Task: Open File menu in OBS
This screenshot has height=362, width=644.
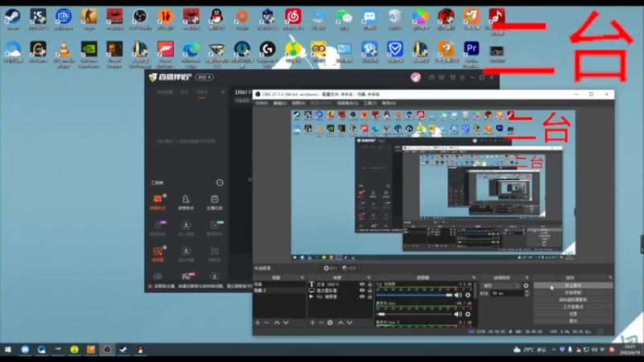Action: coord(261,103)
